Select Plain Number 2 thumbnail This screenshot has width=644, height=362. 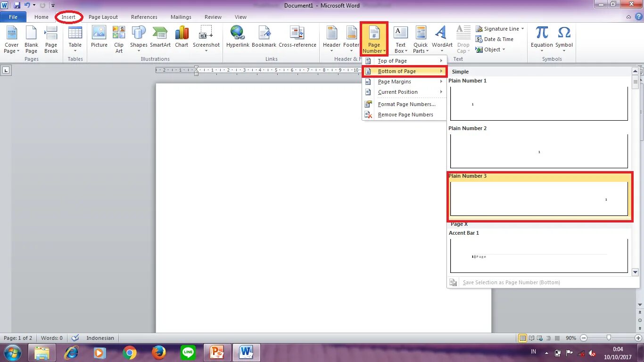pos(539,151)
